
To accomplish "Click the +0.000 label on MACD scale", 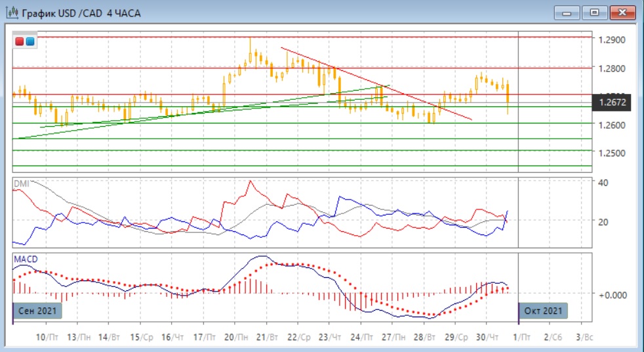I will [x=611, y=295].
